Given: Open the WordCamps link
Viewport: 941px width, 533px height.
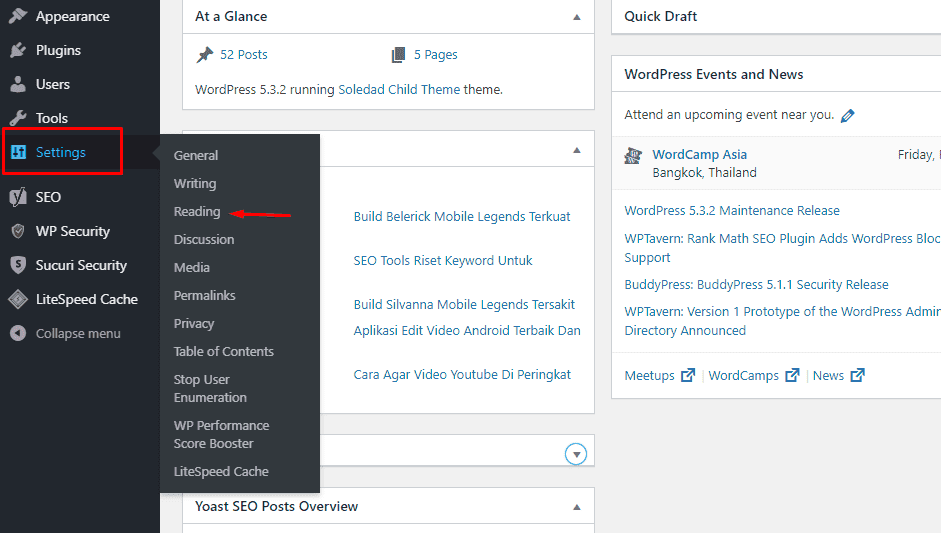Looking at the screenshot, I should point(744,376).
